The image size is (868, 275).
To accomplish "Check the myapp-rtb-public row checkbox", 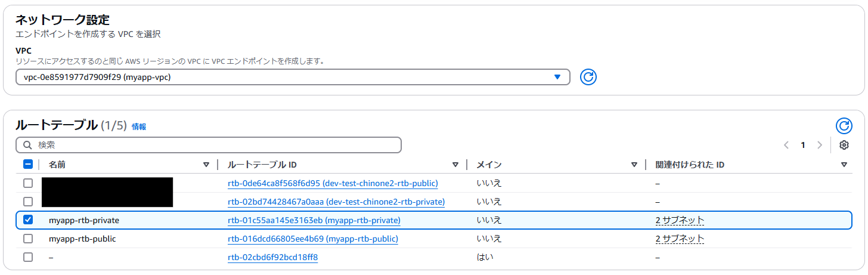I will tap(28, 239).
